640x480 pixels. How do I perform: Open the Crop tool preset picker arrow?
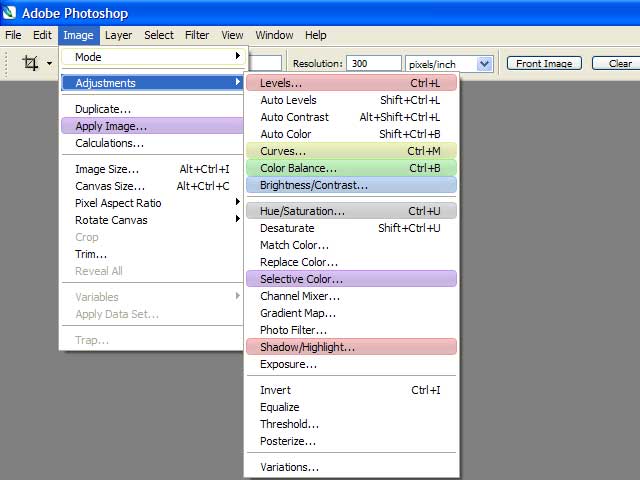pyautogui.click(x=49, y=64)
